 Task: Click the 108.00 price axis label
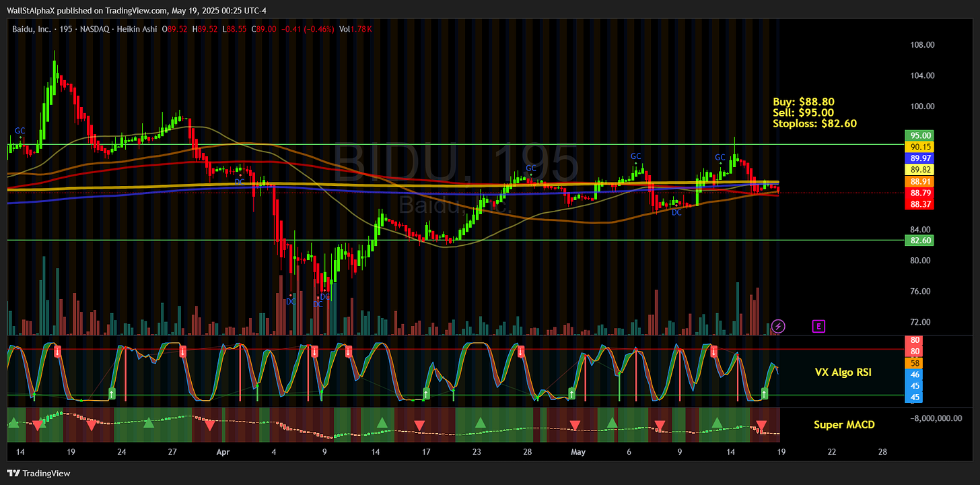[x=922, y=45]
